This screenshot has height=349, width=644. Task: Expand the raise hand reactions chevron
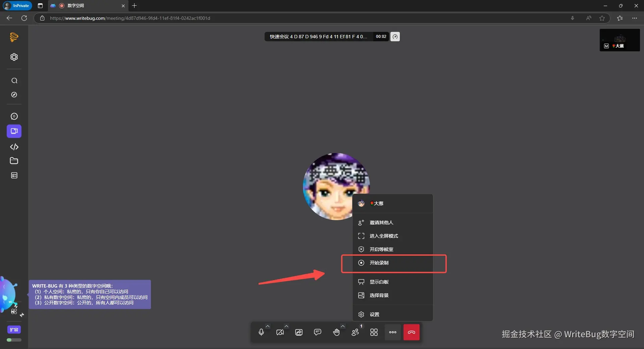coord(343,326)
